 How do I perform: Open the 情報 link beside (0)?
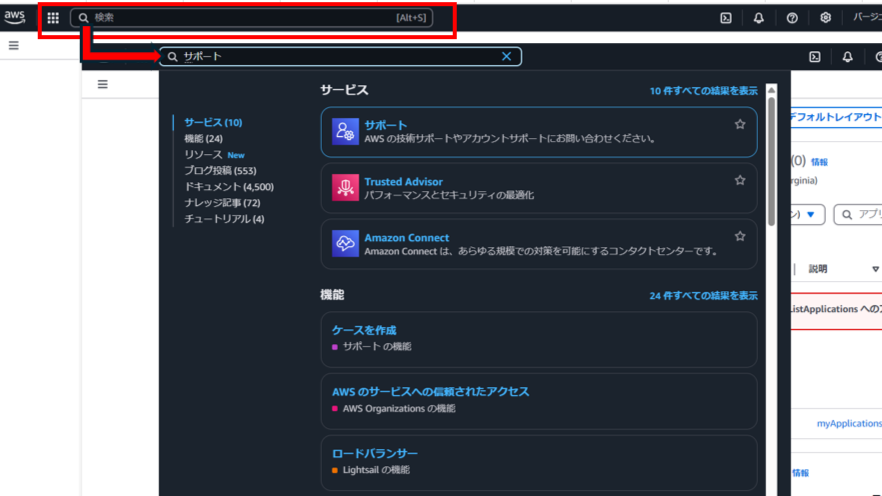[x=819, y=162]
